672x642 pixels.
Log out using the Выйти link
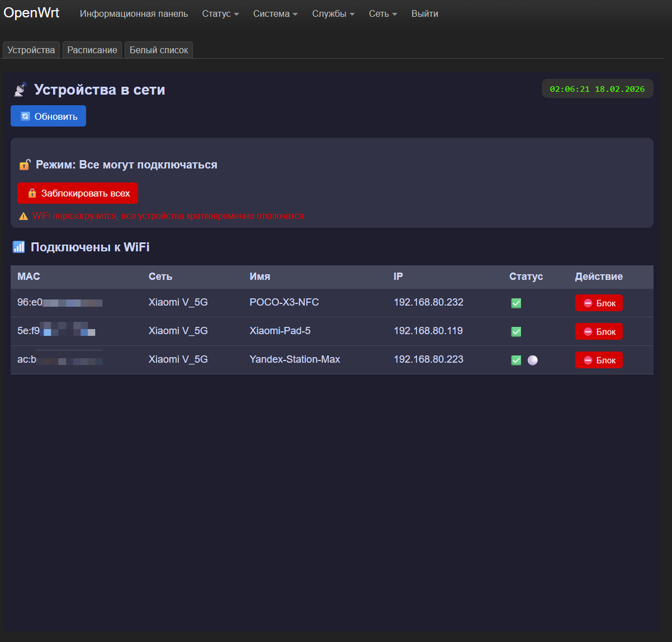[x=424, y=13]
